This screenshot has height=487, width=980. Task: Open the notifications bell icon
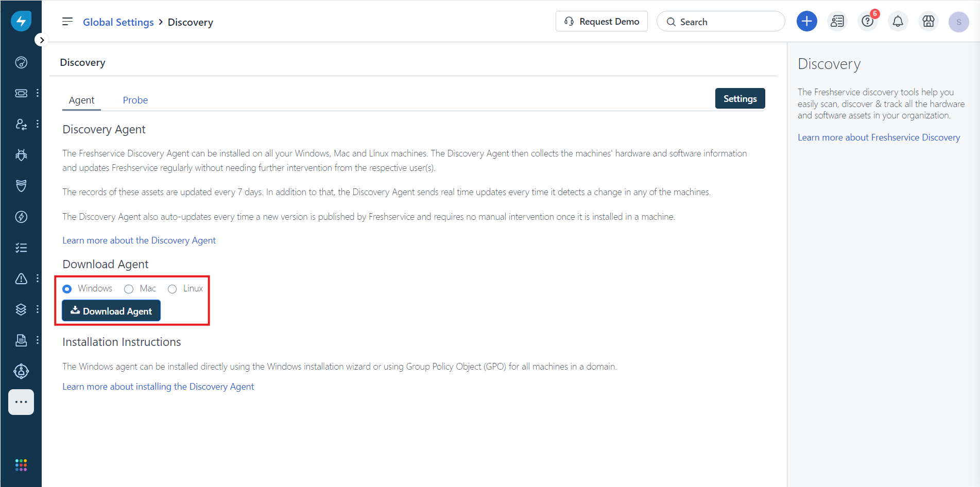pyautogui.click(x=898, y=22)
